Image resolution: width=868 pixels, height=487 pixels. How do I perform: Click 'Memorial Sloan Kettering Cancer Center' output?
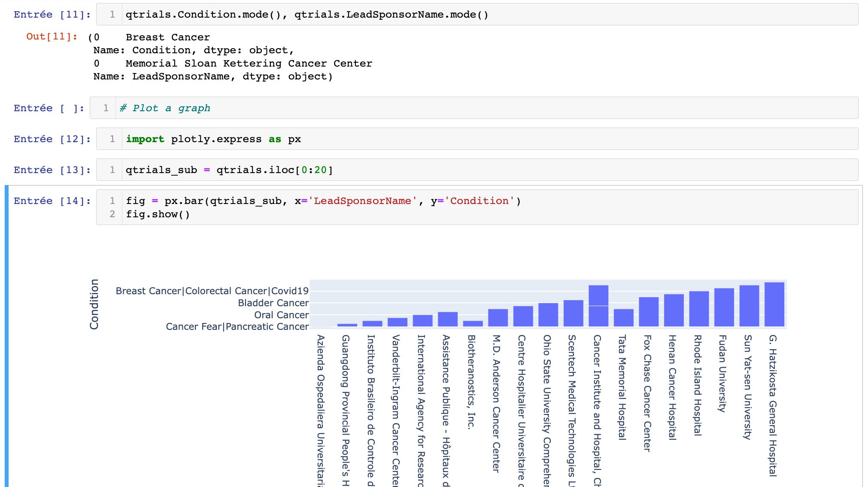click(249, 63)
